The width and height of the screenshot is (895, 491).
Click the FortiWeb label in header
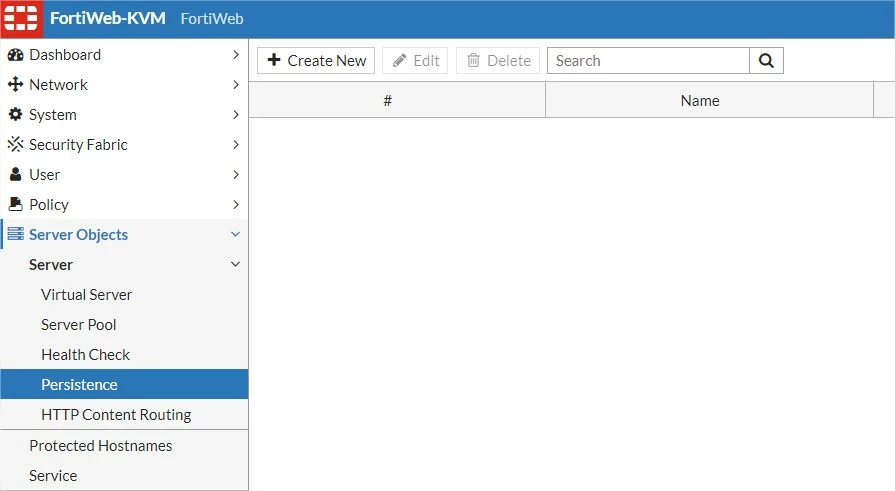pos(212,19)
